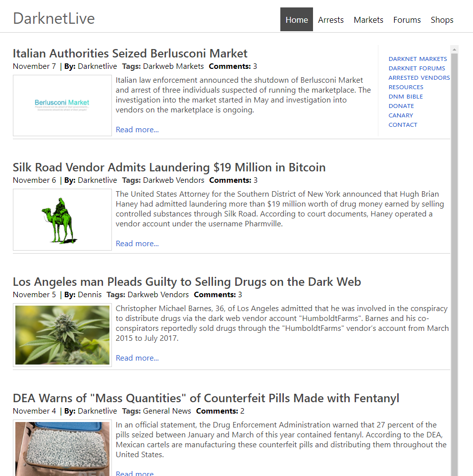
Task: Click the 'November 5' date text
Action: click(34, 294)
